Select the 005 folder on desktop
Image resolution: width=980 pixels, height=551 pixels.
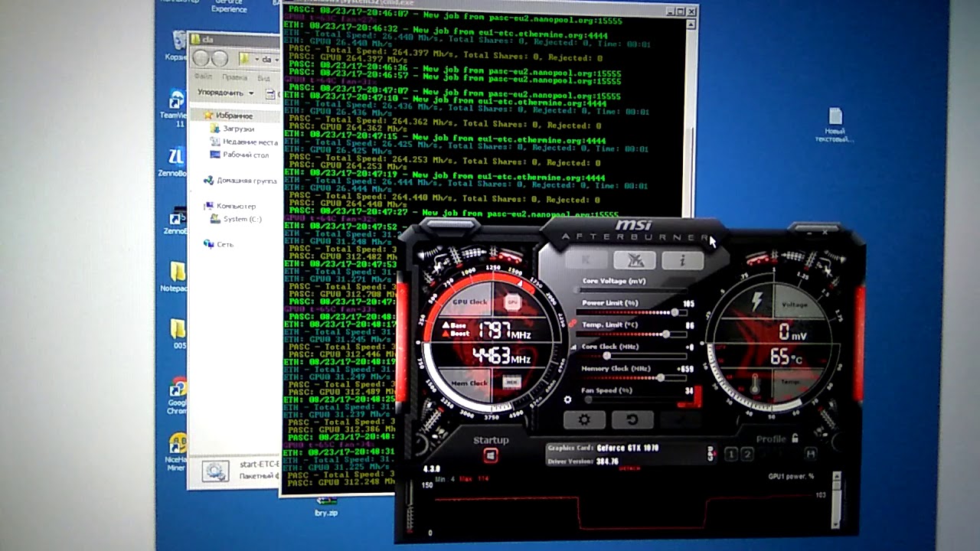tap(178, 333)
